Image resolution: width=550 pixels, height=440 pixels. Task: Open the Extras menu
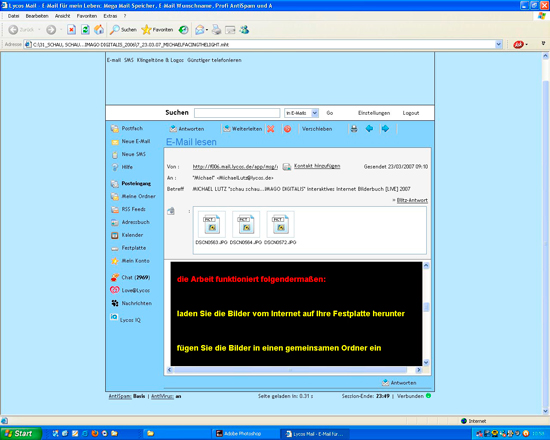[110, 16]
